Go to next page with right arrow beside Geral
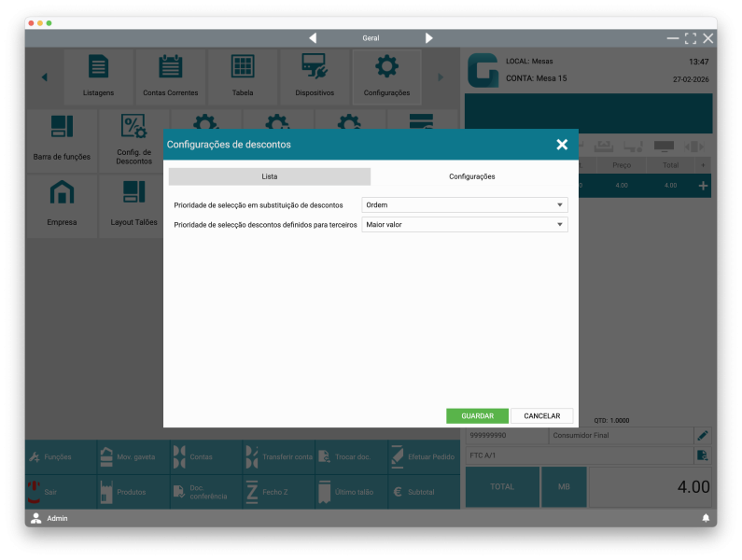 pos(429,38)
